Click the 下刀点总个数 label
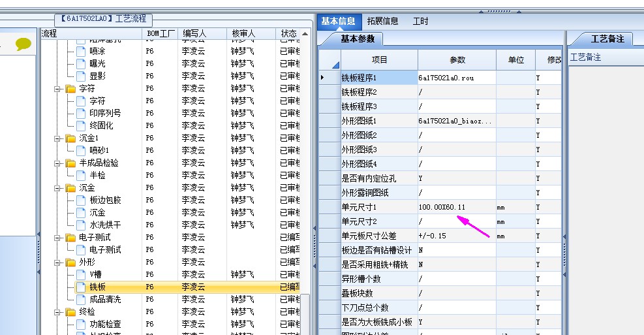 point(365,308)
